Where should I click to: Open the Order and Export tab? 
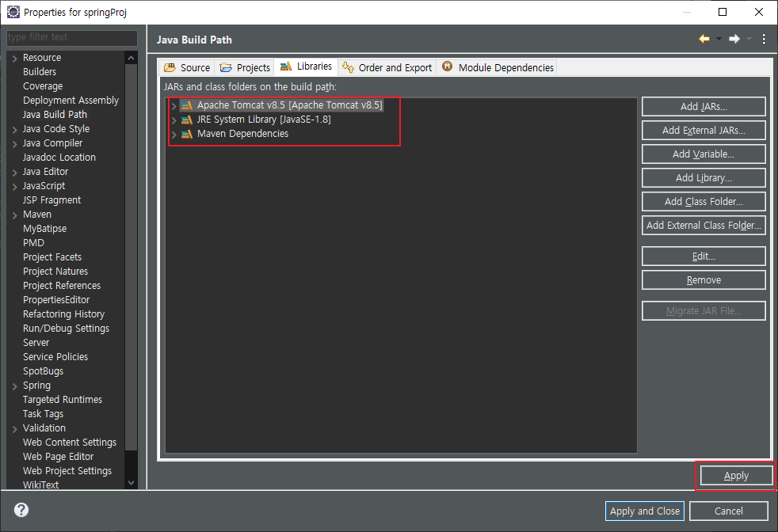[387, 67]
